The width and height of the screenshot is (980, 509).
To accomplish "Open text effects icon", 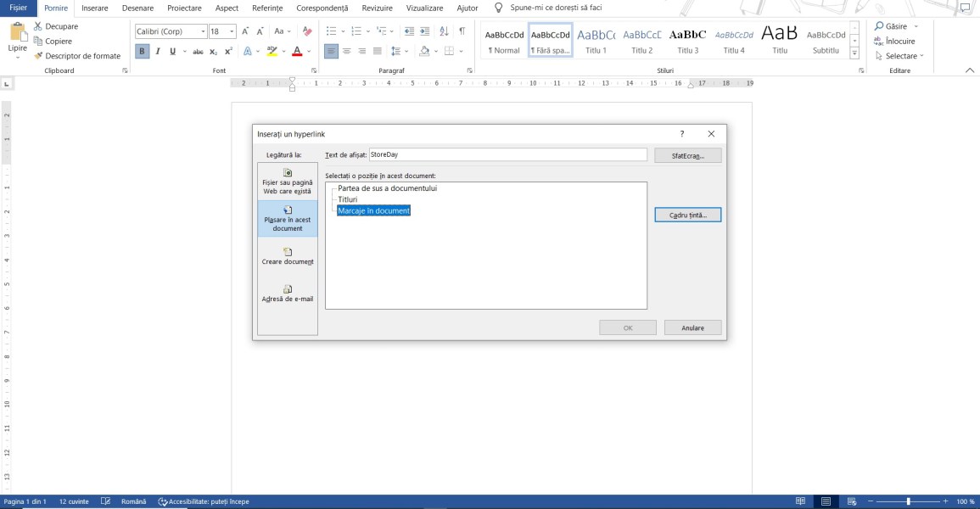I will 248,51.
